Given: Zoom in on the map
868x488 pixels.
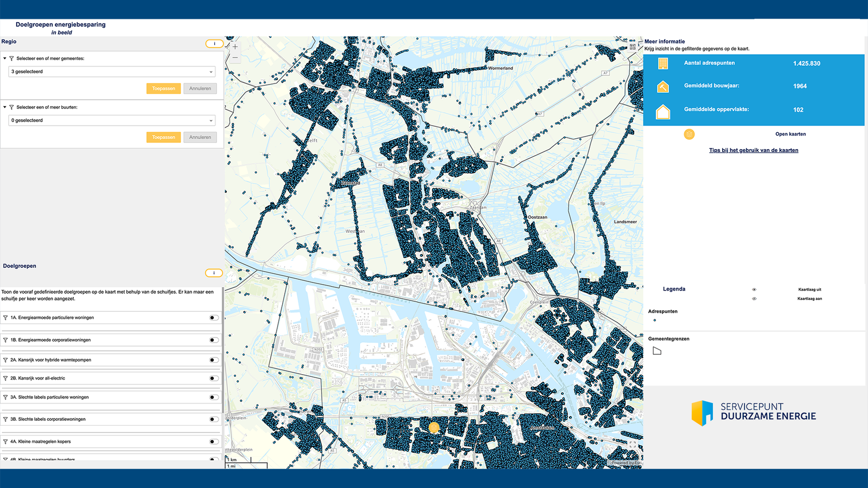Looking at the screenshot, I should pyautogui.click(x=235, y=47).
